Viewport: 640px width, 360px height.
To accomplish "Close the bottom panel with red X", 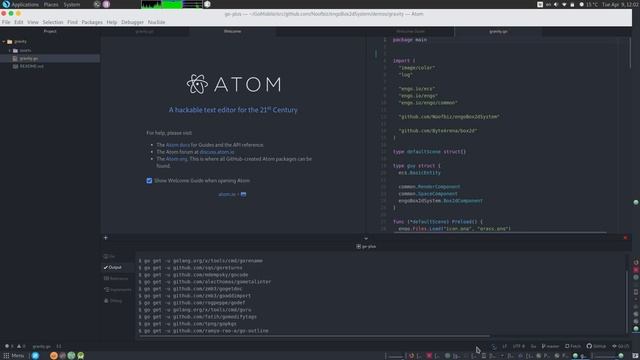I will [x=625, y=238].
